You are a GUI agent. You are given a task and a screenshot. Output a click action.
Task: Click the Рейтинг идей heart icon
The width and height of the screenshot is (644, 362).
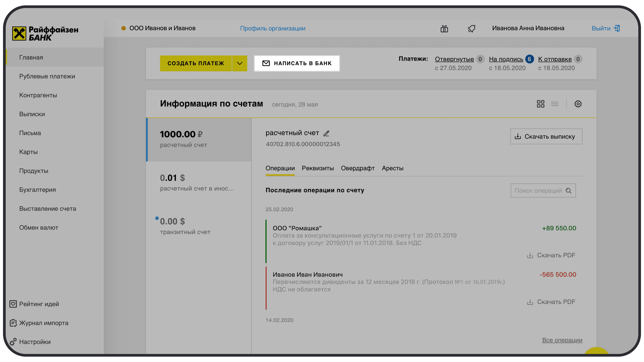click(13, 304)
